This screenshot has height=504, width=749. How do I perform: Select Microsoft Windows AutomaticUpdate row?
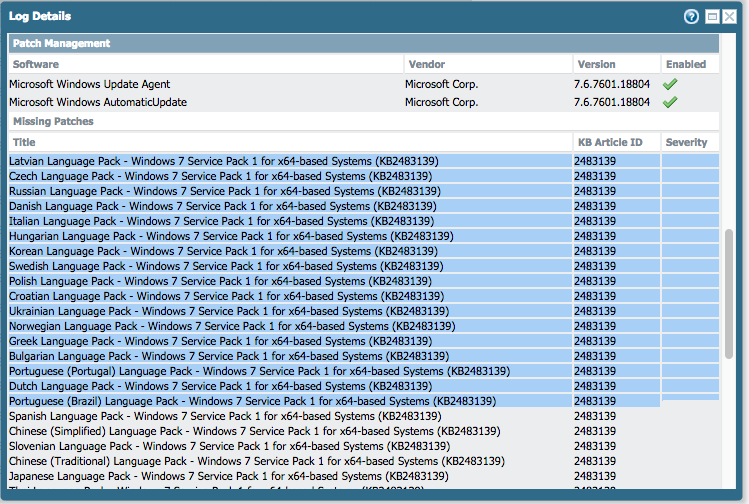click(364, 102)
